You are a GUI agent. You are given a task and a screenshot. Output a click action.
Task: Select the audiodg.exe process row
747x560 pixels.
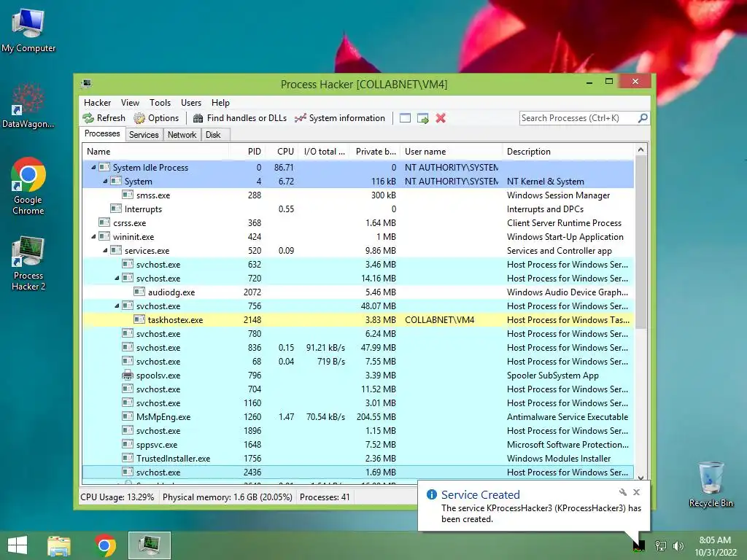tap(357, 292)
